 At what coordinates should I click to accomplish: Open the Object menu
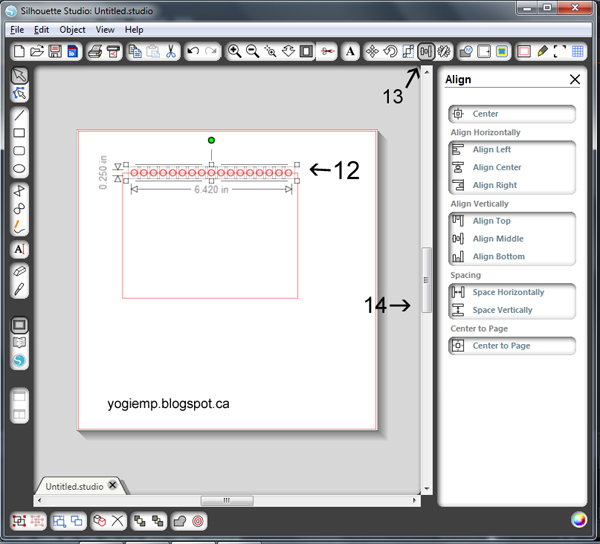(72, 30)
